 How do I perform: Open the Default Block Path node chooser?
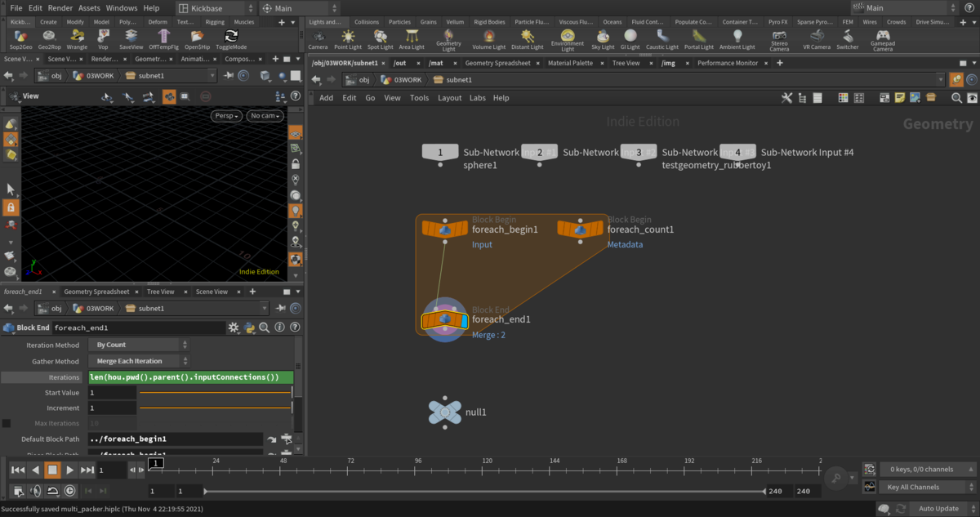[287, 439]
